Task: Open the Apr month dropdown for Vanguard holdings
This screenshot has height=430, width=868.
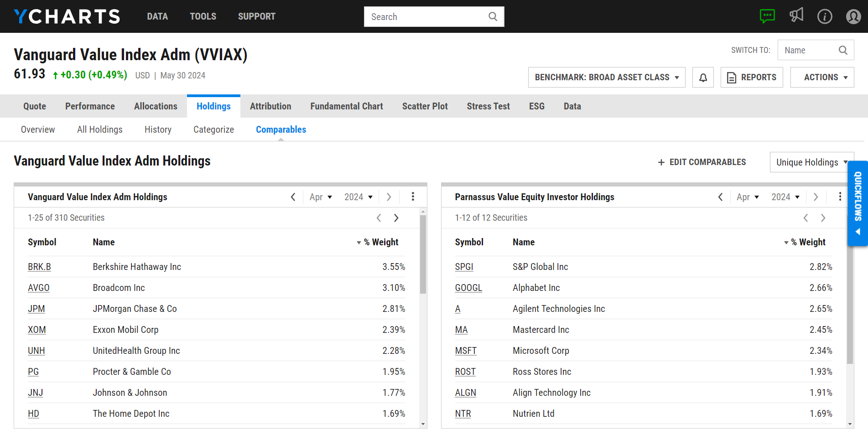Action: pyautogui.click(x=321, y=197)
